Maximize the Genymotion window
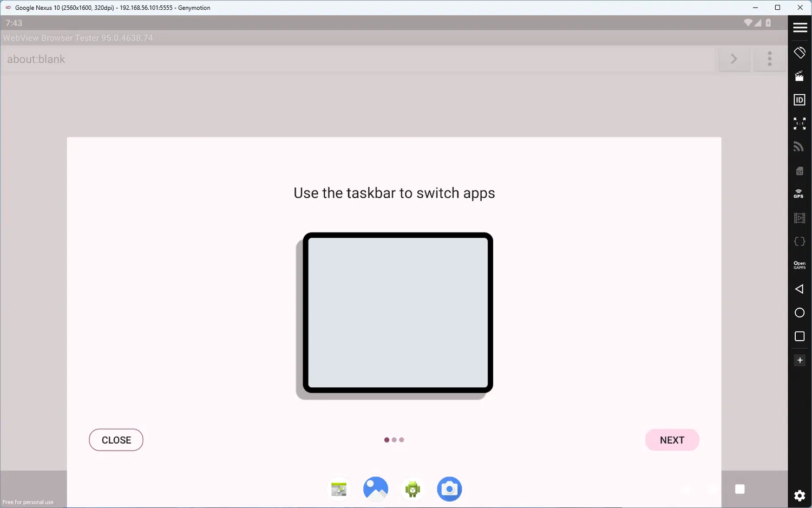 pos(777,8)
